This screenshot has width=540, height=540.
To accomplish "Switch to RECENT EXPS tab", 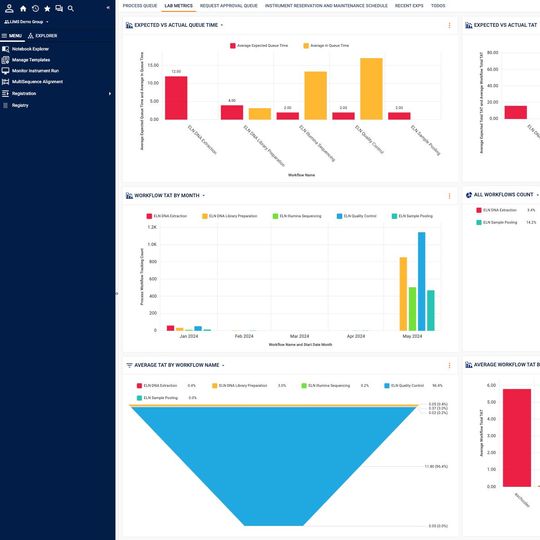I will pyautogui.click(x=409, y=6).
